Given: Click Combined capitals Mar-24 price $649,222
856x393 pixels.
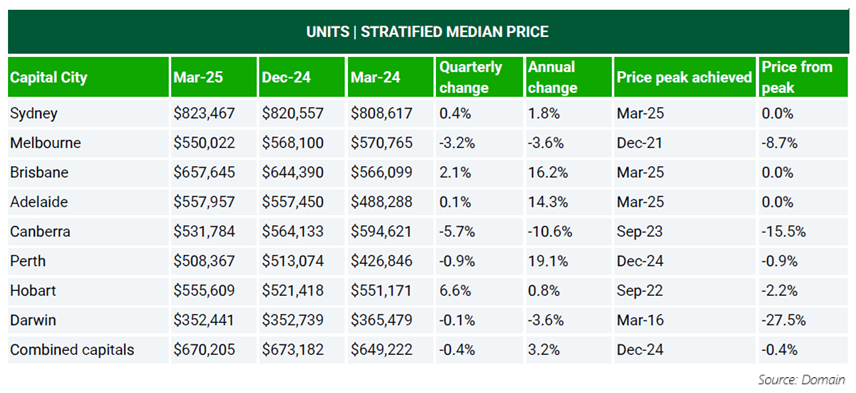Looking at the screenshot, I should click(x=381, y=349).
